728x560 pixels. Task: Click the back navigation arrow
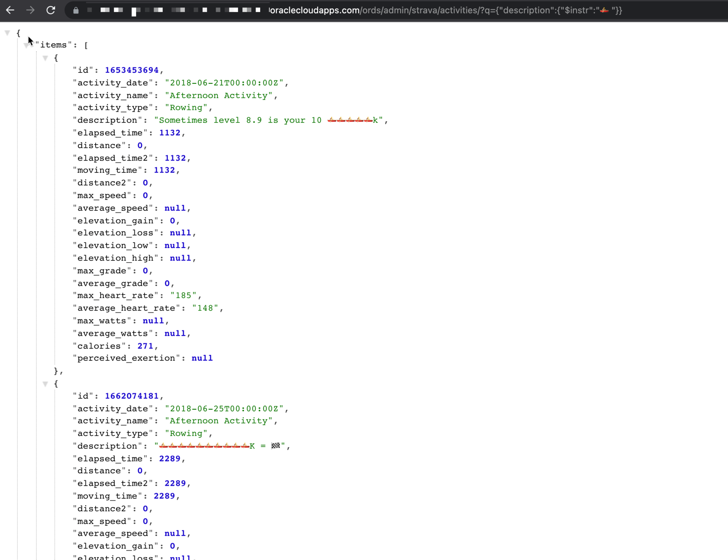pyautogui.click(x=10, y=10)
